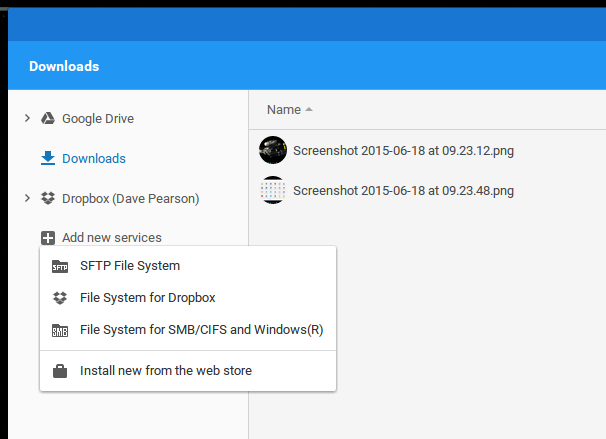Click the plus icon for Add new services
This screenshot has height=439, width=606.
coord(48,238)
